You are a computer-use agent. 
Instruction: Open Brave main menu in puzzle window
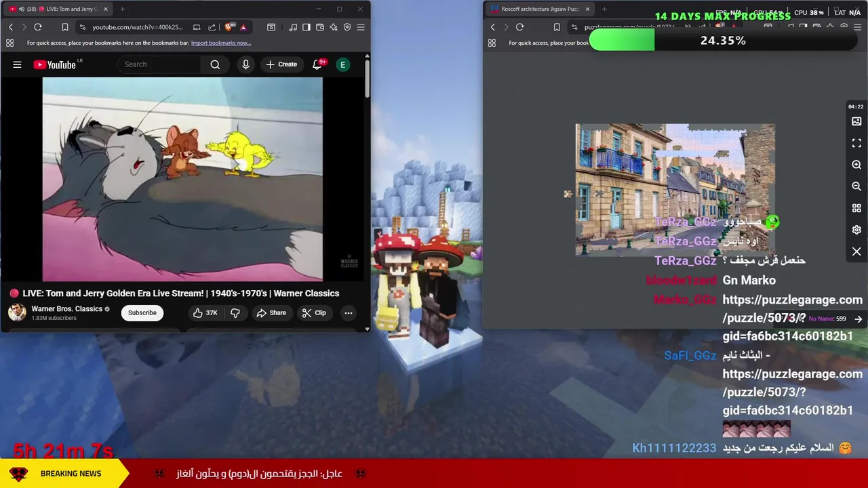coord(857,27)
